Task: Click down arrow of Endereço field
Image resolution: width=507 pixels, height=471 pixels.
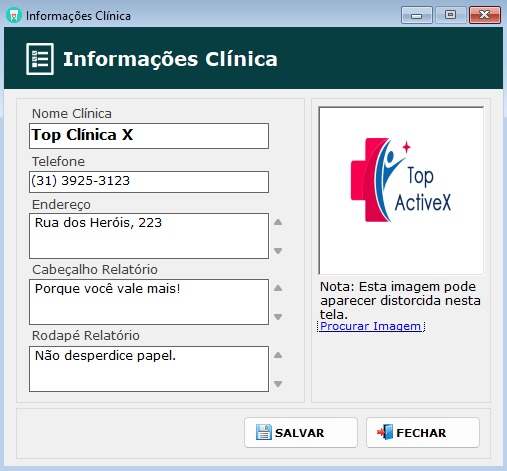Action: (x=278, y=251)
